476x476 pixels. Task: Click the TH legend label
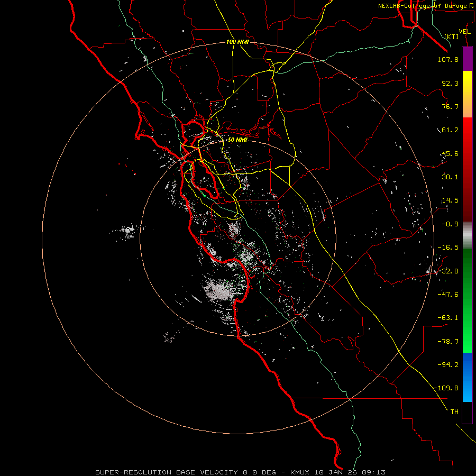click(454, 412)
